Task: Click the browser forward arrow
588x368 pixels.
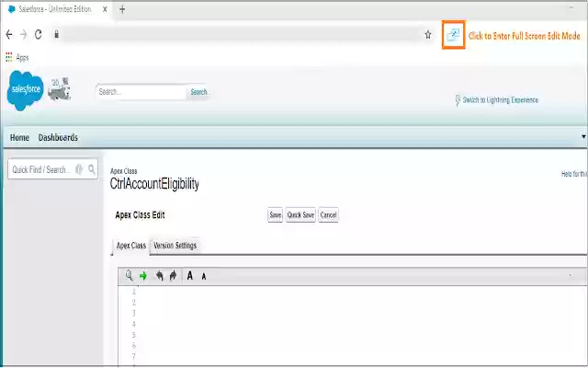Action: (x=24, y=35)
